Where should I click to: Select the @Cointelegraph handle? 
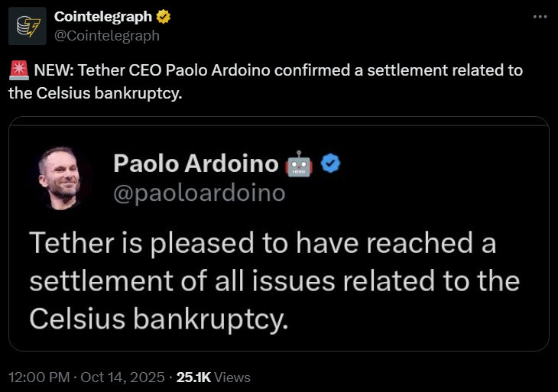[x=106, y=35]
